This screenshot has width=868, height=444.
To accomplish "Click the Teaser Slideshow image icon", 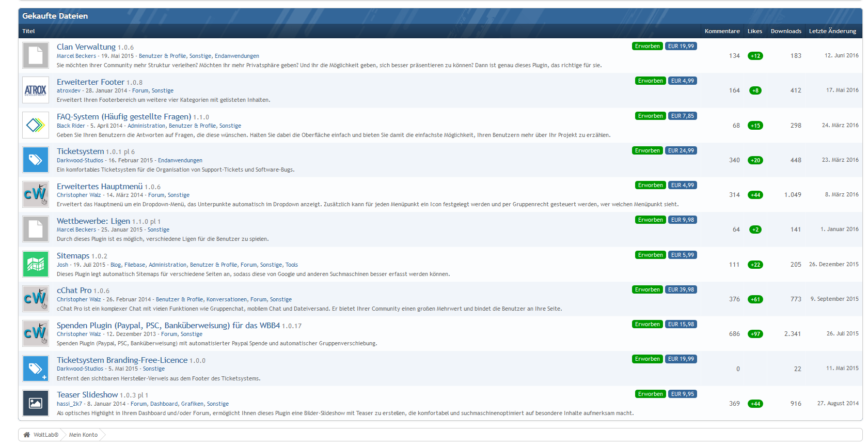I will 36,403.
